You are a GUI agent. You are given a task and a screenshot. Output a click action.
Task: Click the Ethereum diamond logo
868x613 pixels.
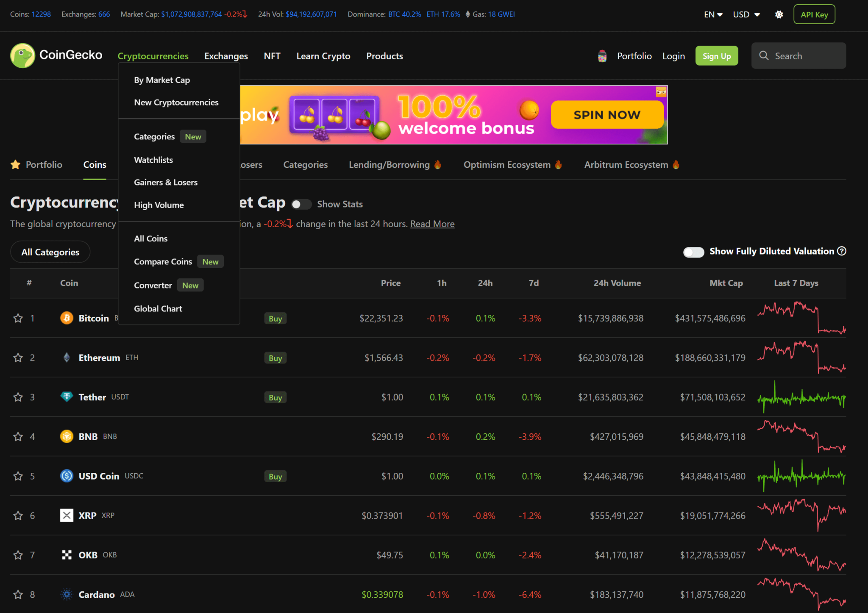coord(67,358)
